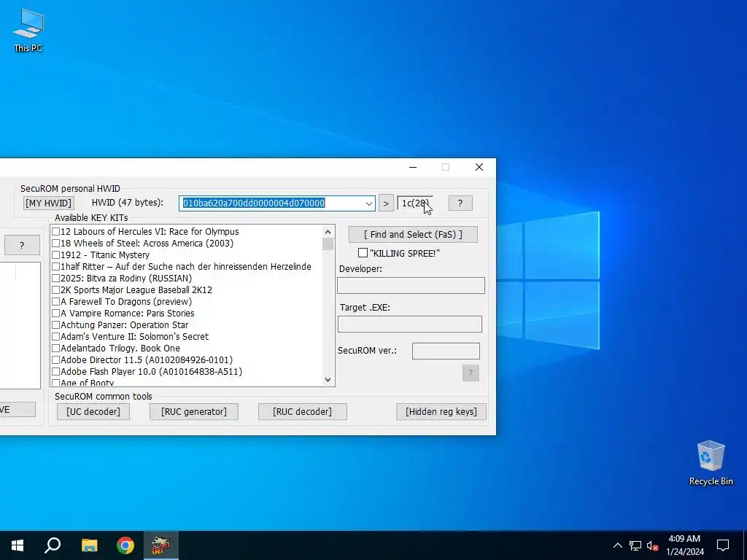Tick 2K Sports Major League Baseball 2K12
The width and height of the screenshot is (747, 560).
[55, 290]
